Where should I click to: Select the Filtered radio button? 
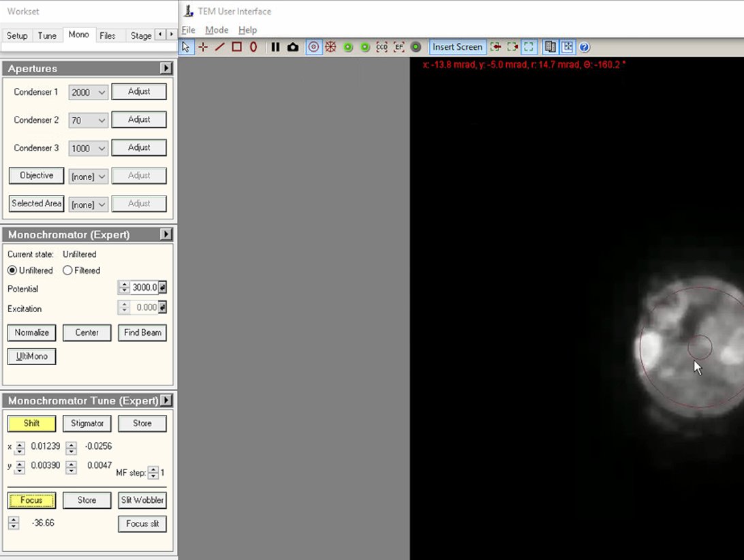click(67, 270)
